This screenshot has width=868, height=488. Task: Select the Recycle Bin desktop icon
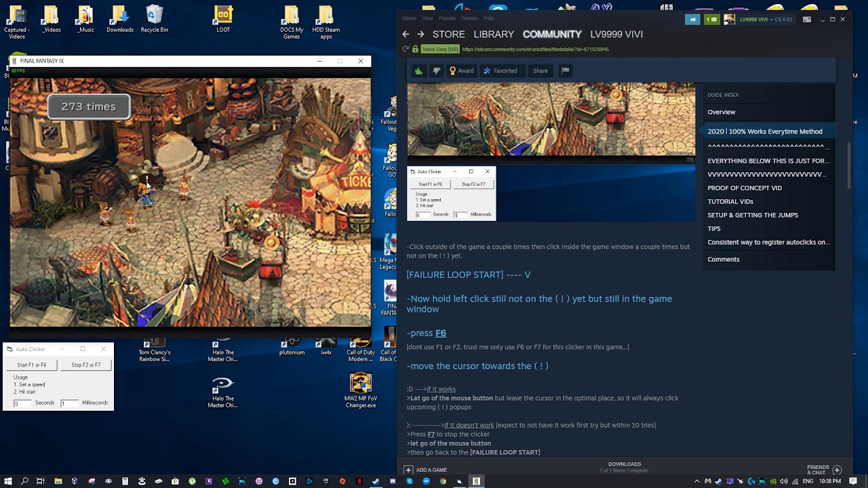(155, 20)
